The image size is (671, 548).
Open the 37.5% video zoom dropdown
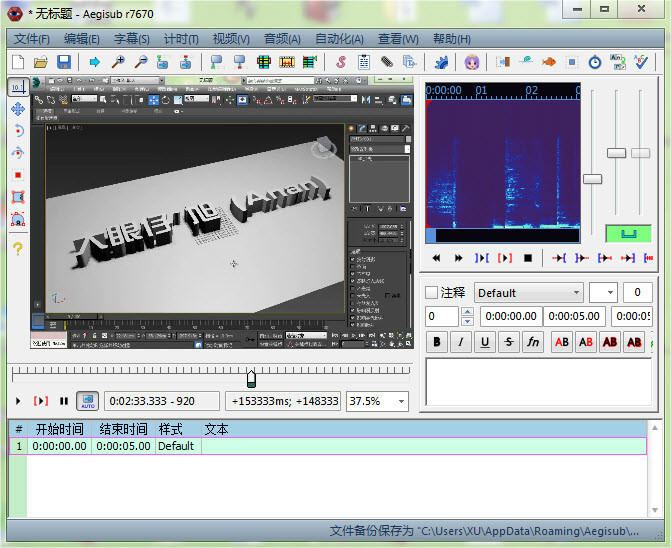401,401
